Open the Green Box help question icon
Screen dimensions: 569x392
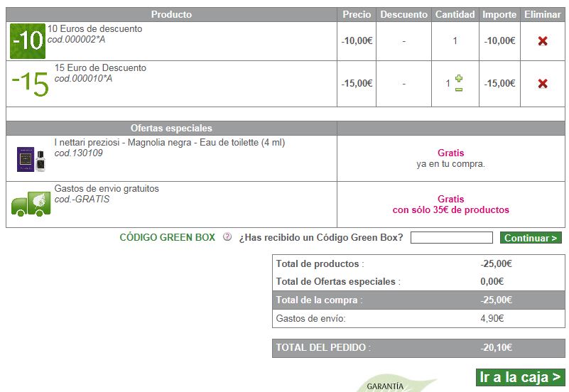point(227,237)
